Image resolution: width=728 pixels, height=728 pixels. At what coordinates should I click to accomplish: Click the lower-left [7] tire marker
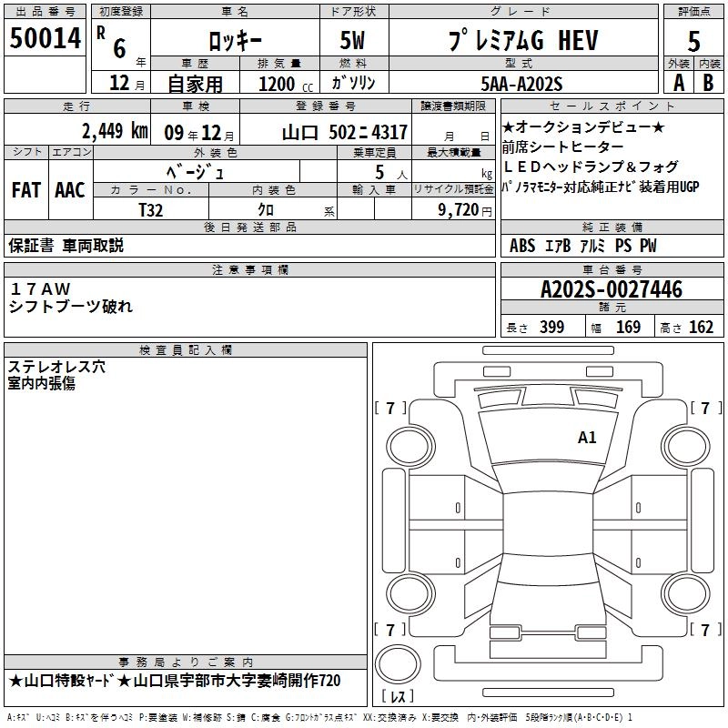(390, 630)
